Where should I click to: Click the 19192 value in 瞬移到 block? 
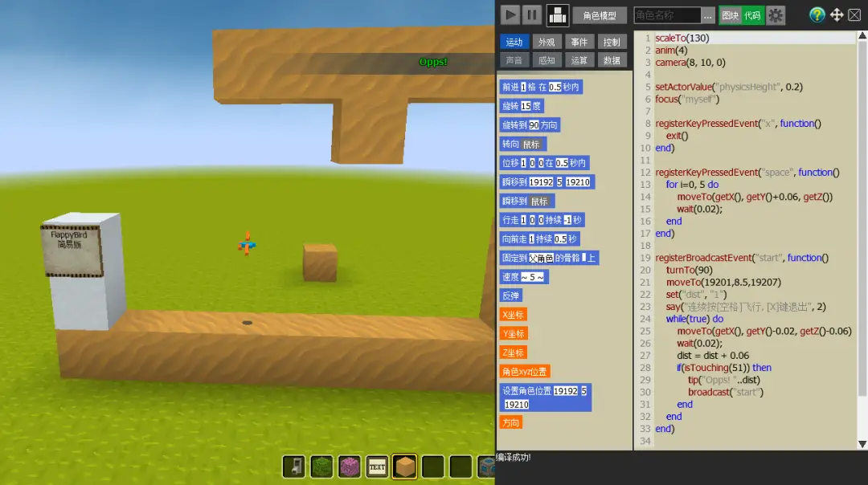pos(541,182)
